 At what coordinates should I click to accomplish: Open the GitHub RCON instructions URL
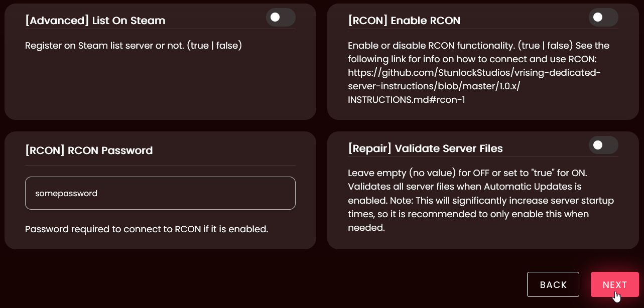click(474, 73)
